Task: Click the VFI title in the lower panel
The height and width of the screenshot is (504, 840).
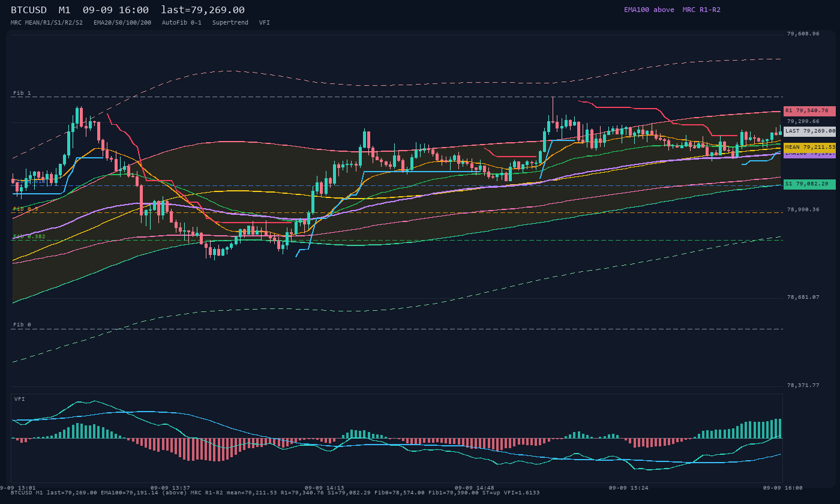Action: pos(20,400)
